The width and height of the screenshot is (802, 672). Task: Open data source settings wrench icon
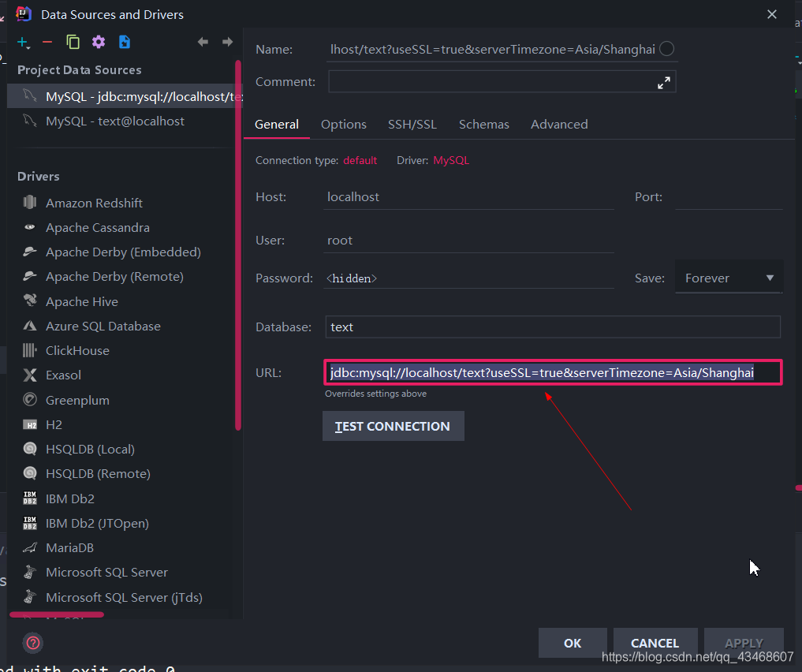99,42
